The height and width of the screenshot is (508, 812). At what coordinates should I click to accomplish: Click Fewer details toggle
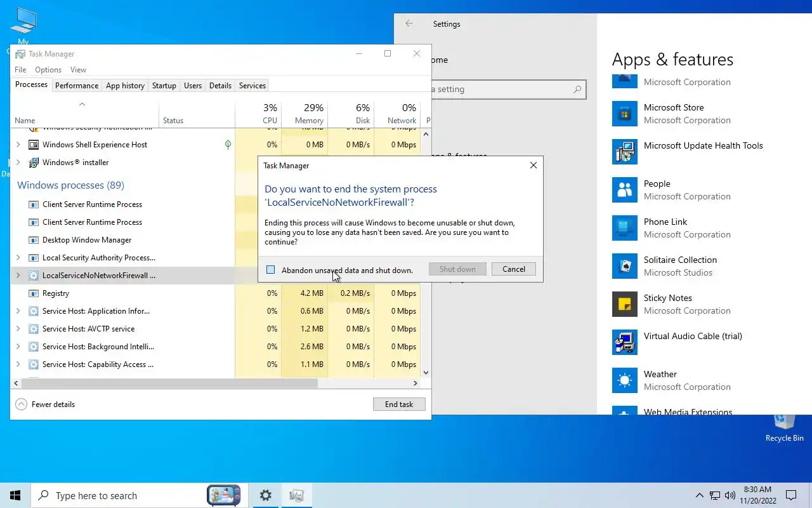(x=45, y=404)
